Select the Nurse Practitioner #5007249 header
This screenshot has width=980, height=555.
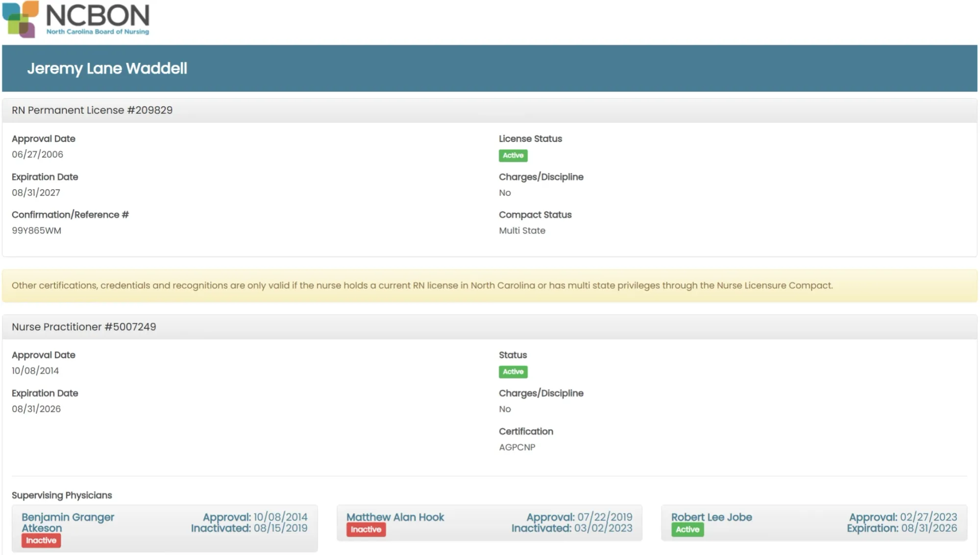tap(84, 327)
